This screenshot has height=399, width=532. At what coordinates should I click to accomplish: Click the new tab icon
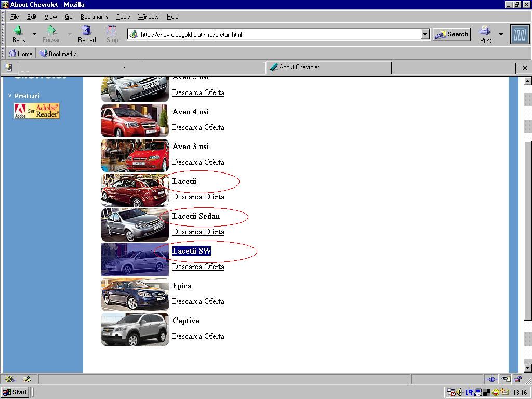click(9, 68)
